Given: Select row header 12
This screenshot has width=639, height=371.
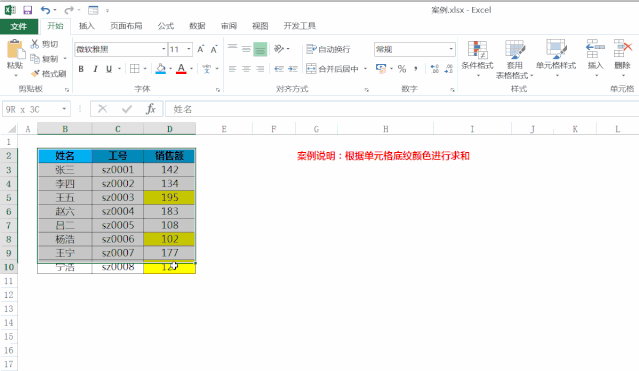Looking at the screenshot, I should coord(9,295).
